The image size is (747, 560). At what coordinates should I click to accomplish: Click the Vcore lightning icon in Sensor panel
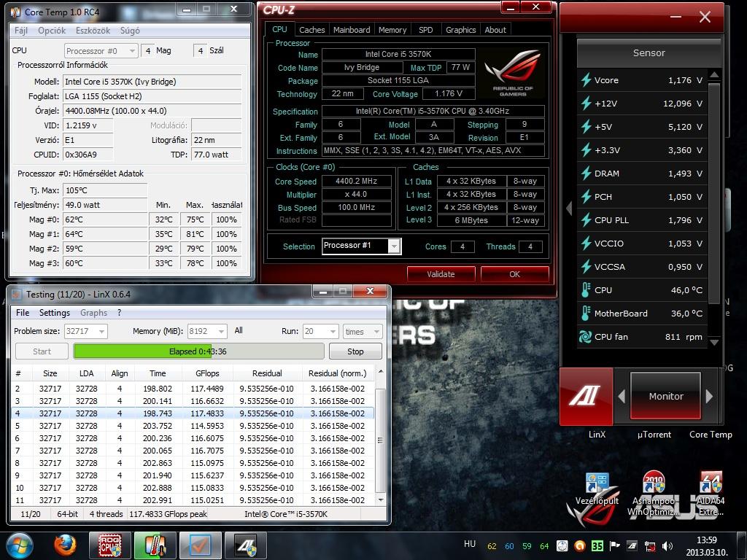pos(586,80)
